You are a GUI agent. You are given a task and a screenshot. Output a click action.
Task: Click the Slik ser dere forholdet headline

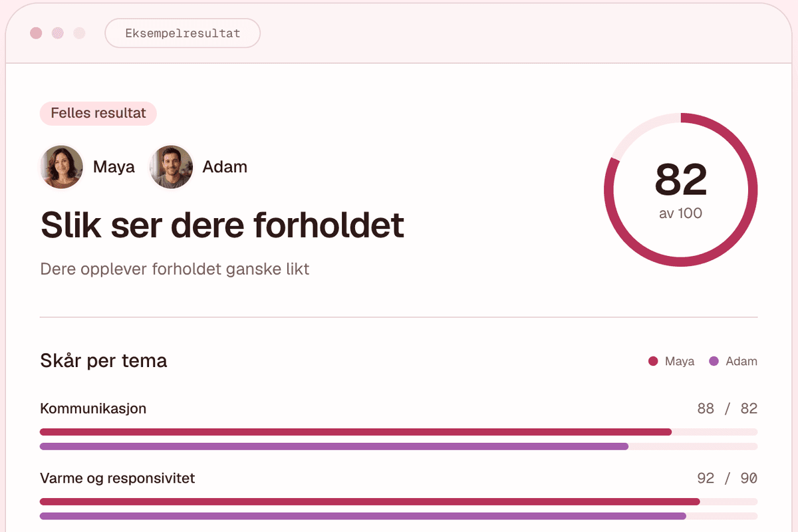(x=222, y=225)
